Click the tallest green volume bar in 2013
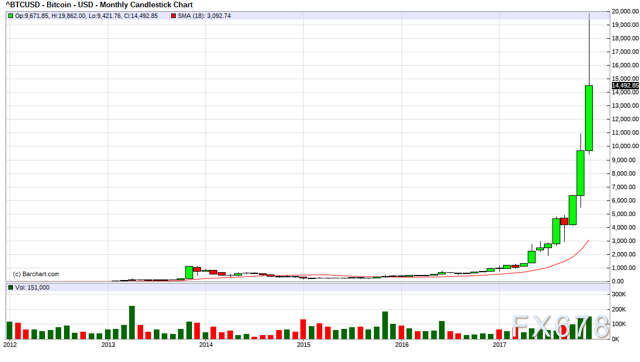Screen dimensions: 640x362 (132, 322)
